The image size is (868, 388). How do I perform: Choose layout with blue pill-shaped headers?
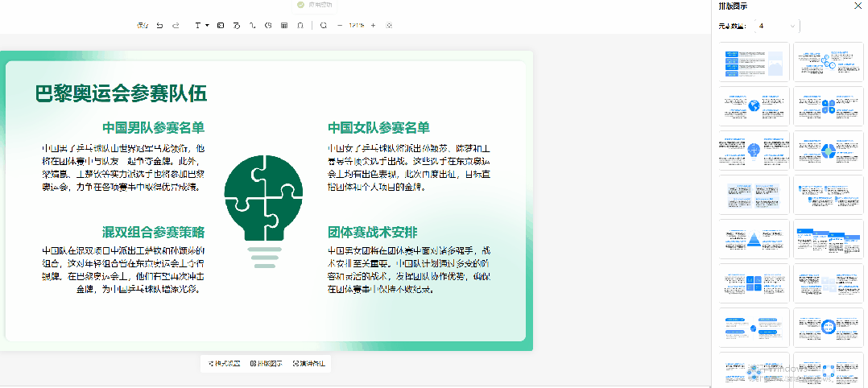tap(754, 328)
